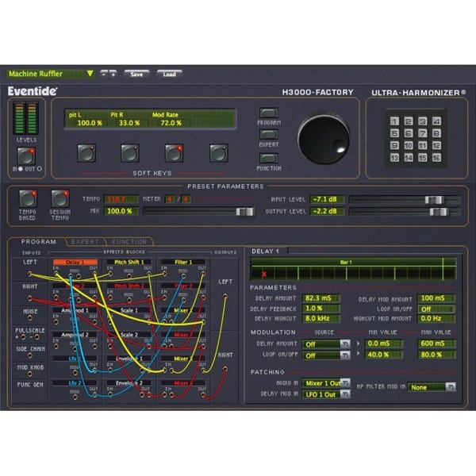This screenshot has width=476, height=476.
Task: Push the fourth unlabeled soft key
Action: point(219,152)
